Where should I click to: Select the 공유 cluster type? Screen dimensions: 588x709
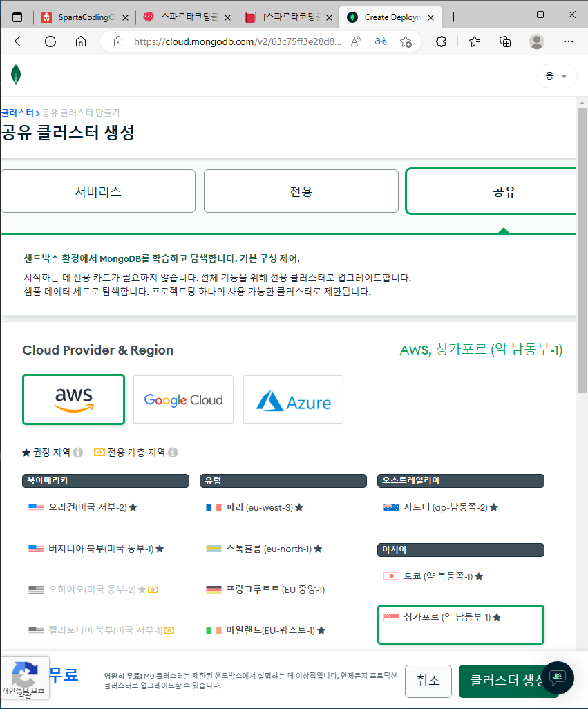click(x=491, y=191)
